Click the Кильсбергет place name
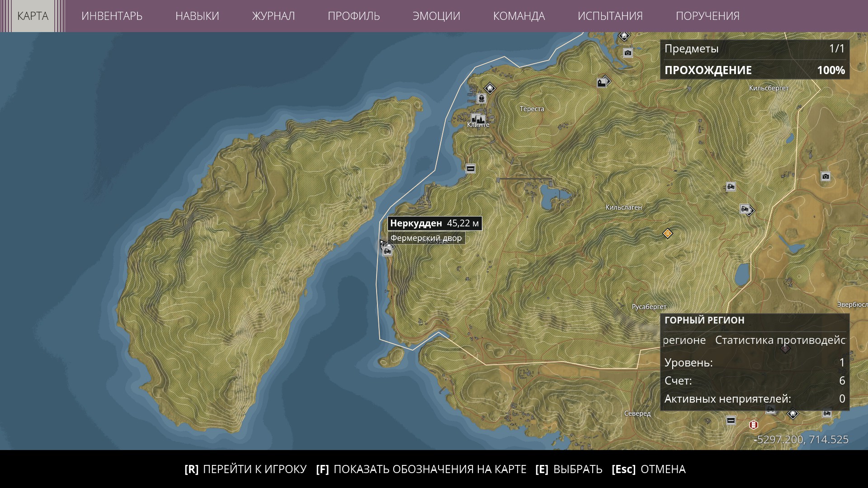Screen dimensions: 868x488 click(769, 88)
